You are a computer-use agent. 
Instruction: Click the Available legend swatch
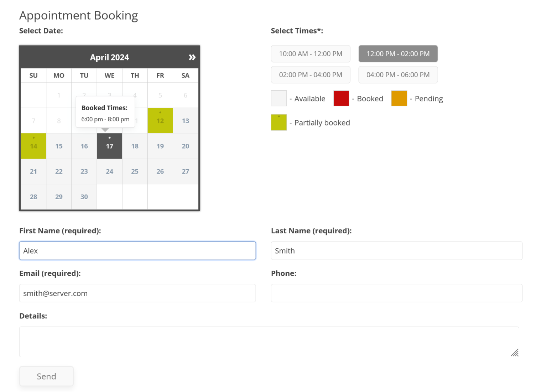(x=279, y=98)
